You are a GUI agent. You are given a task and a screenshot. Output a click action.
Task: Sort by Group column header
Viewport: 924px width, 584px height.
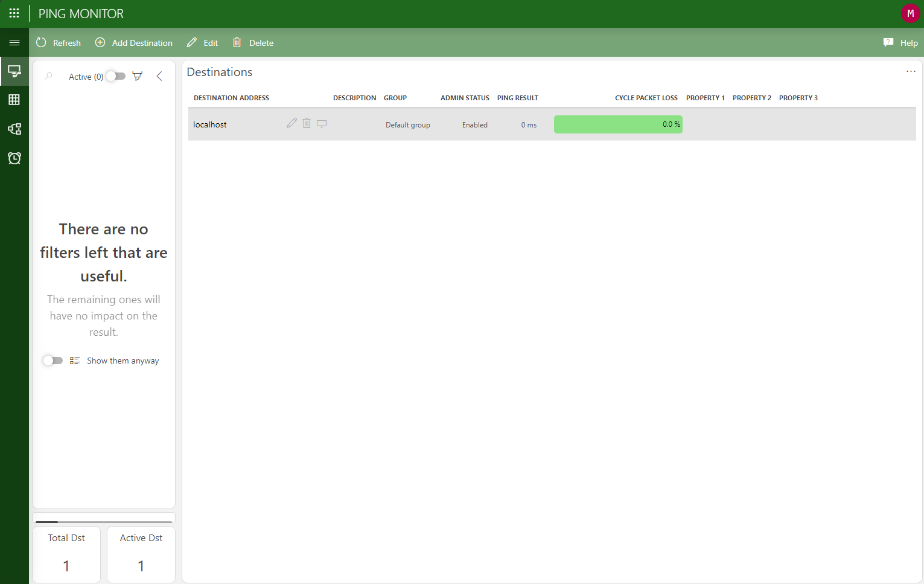click(395, 98)
